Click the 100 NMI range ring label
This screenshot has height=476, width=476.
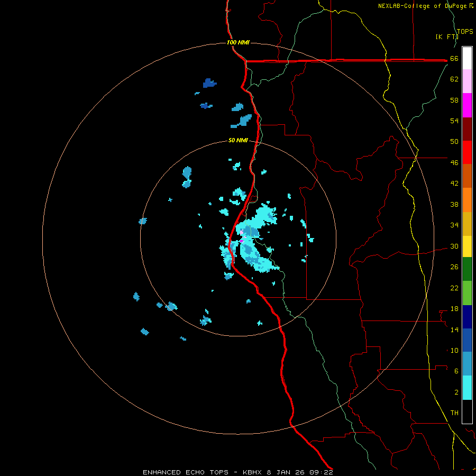[x=238, y=42]
